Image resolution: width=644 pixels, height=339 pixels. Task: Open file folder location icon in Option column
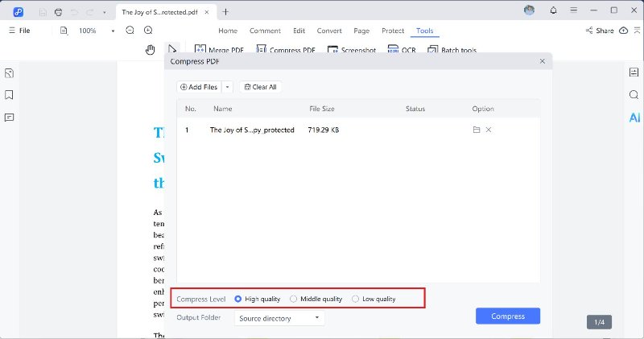click(477, 130)
